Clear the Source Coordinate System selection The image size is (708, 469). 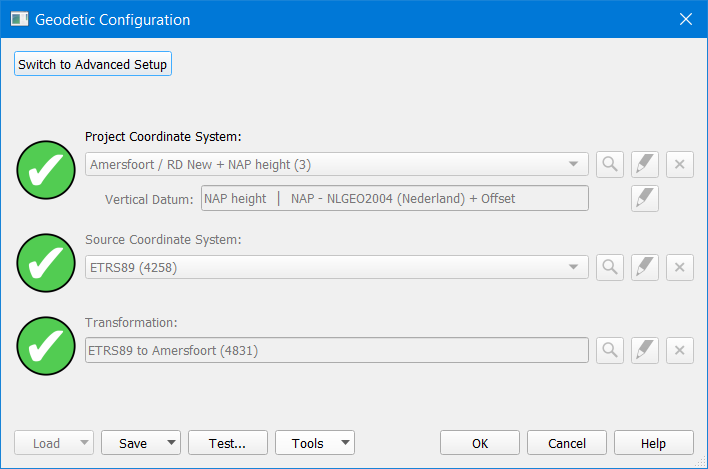click(679, 267)
